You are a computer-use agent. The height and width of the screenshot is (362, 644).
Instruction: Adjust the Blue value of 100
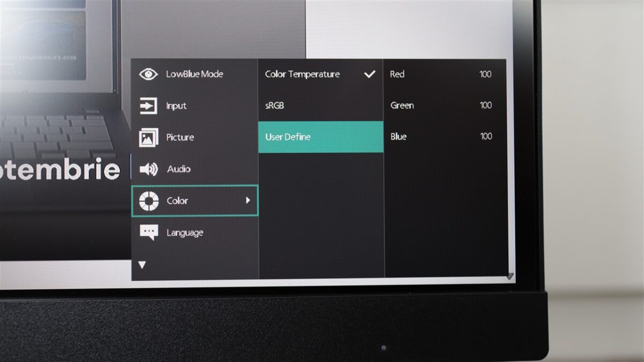[486, 136]
